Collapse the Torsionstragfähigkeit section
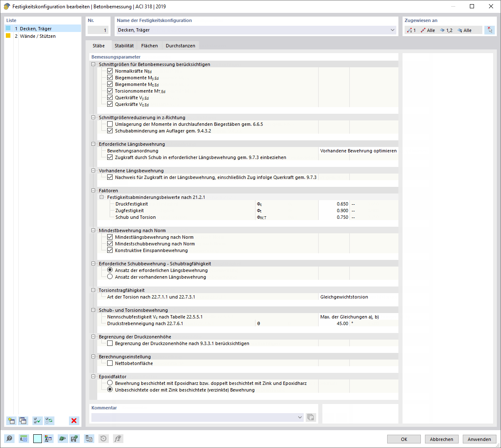This screenshot has height=448, width=501. click(93, 290)
